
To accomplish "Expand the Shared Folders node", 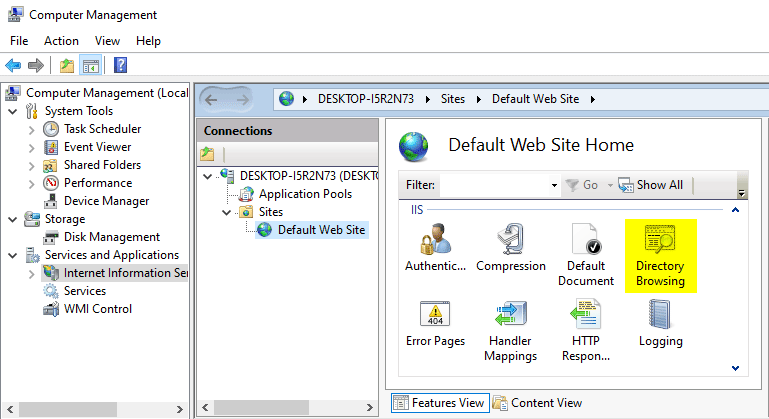I will [31, 166].
